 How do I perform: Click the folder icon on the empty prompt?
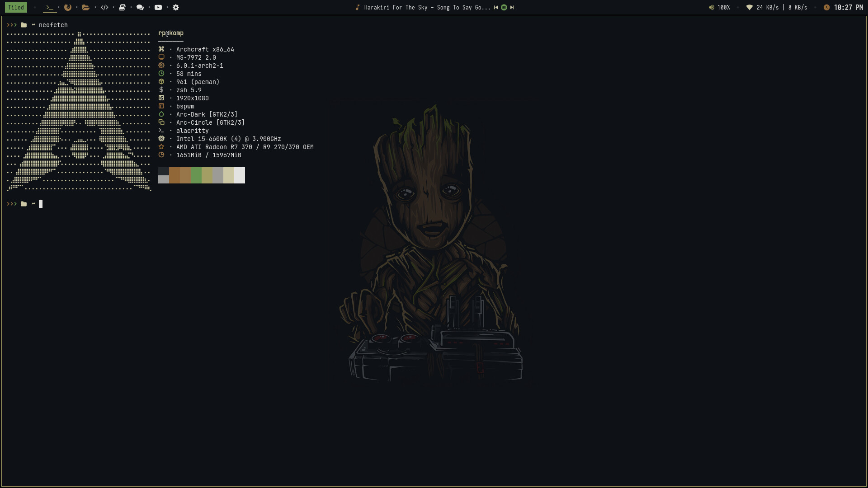(x=24, y=204)
